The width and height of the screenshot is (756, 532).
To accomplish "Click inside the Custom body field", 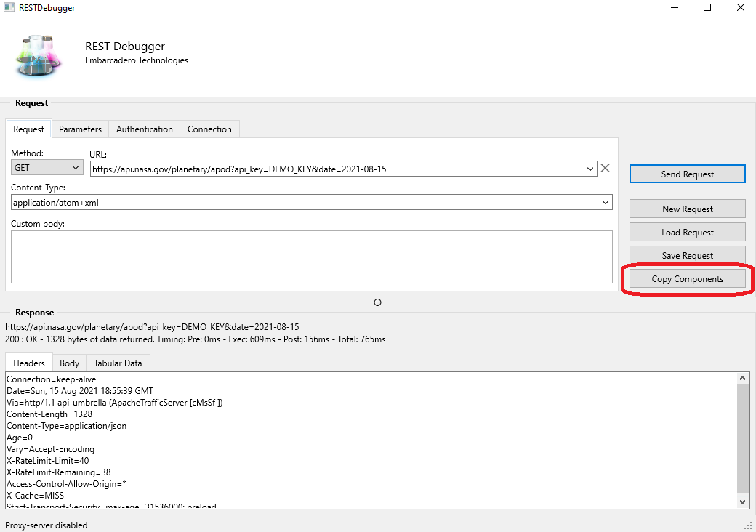I will (311, 256).
